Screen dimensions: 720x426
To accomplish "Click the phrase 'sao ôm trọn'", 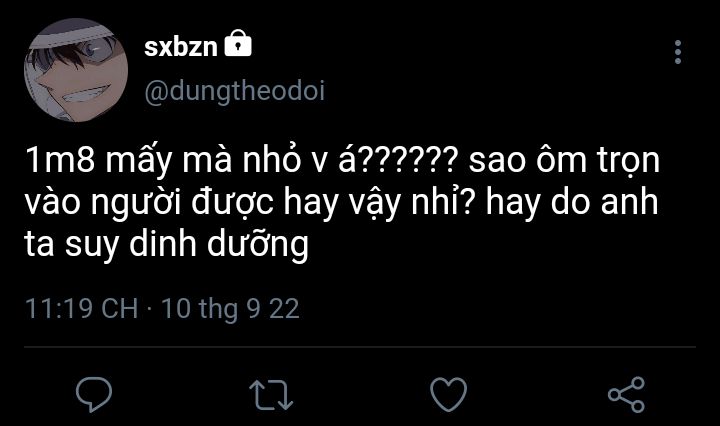I will coord(564,161).
